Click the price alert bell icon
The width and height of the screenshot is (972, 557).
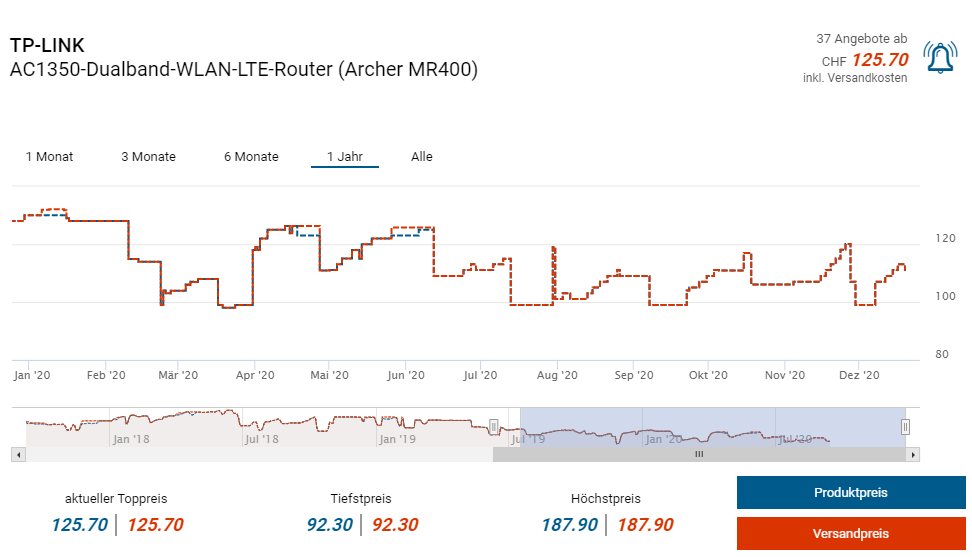click(x=940, y=59)
